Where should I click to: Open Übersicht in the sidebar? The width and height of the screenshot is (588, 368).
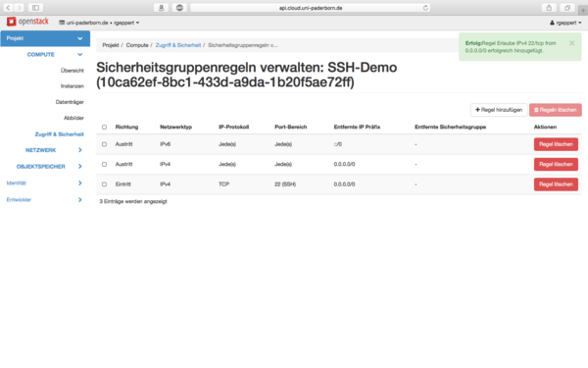[x=72, y=71]
